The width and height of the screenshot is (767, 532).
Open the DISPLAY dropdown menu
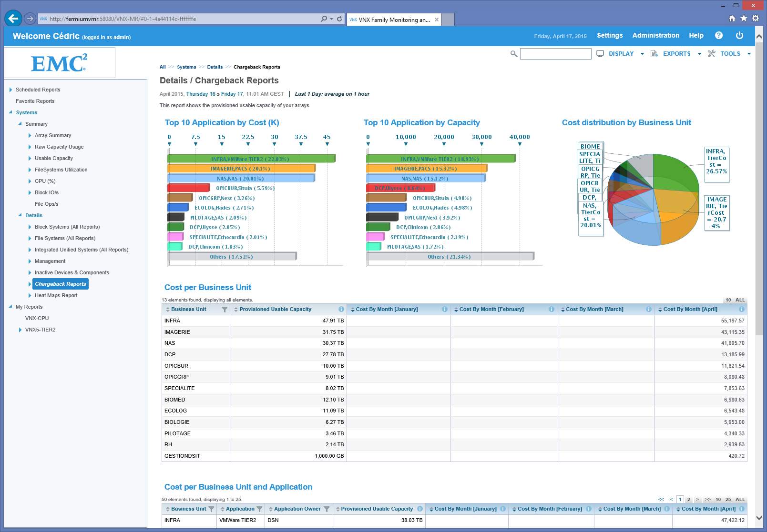[621, 54]
